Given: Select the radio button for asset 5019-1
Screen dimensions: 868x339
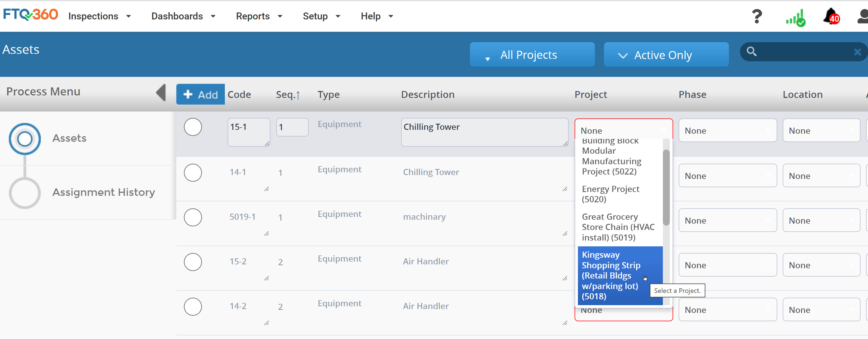Looking at the screenshot, I should tap(193, 217).
